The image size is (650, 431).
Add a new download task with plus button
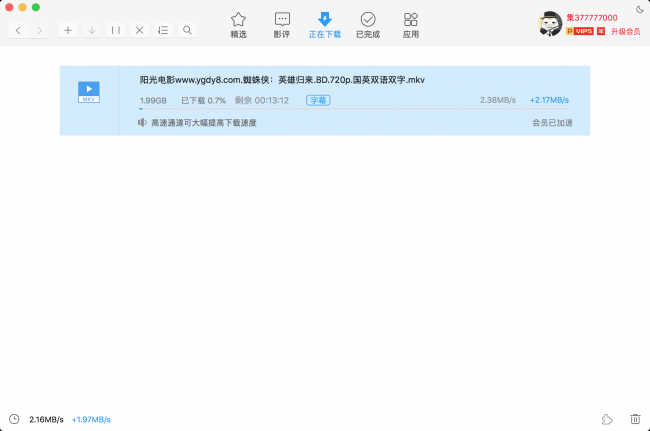tap(68, 30)
